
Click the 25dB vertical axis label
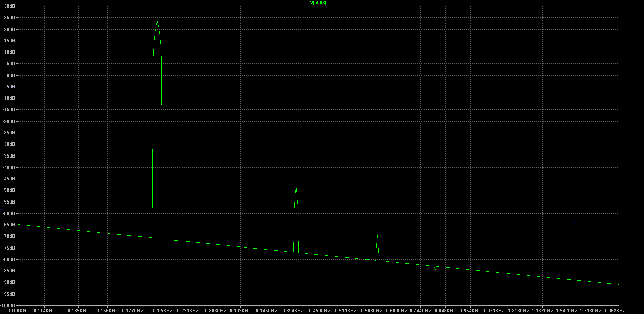(x=10, y=18)
